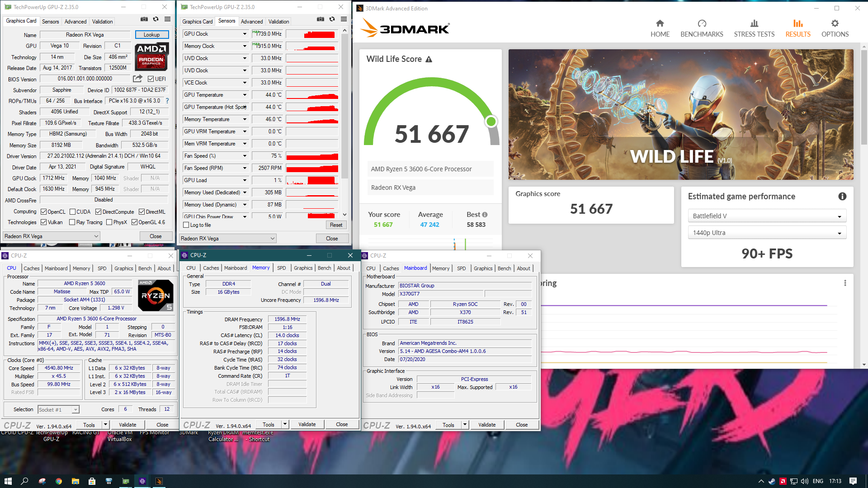Open the volume control in system tray

[x=805, y=481]
